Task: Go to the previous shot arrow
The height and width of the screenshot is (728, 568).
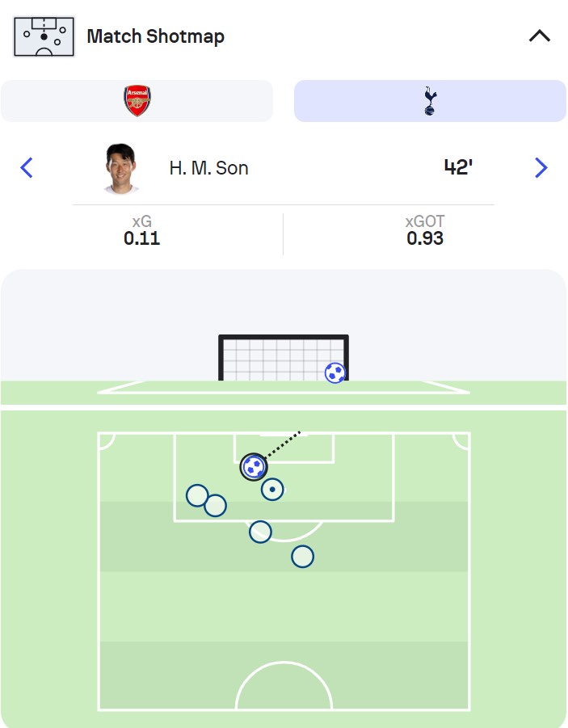Action: click(27, 168)
